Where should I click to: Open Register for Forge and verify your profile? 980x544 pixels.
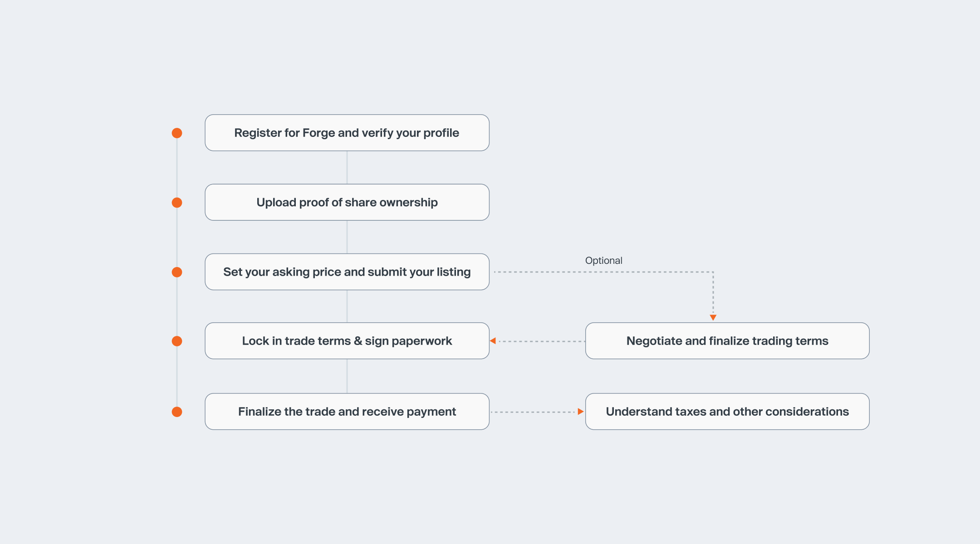tap(347, 133)
